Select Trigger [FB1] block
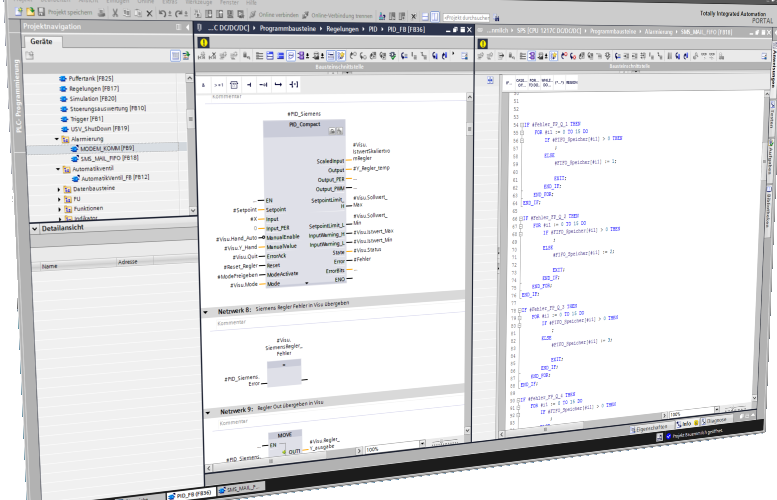Viewport: 777px width, 500px height. click(82, 119)
